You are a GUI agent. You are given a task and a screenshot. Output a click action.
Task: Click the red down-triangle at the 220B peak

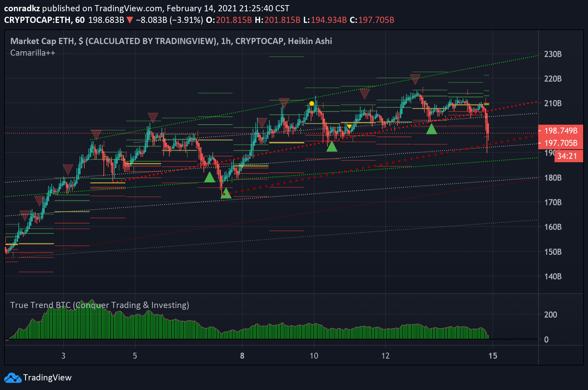tap(415, 79)
